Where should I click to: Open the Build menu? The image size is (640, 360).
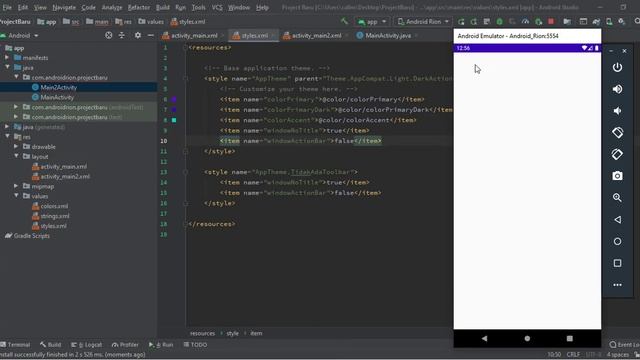click(x=162, y=7)
